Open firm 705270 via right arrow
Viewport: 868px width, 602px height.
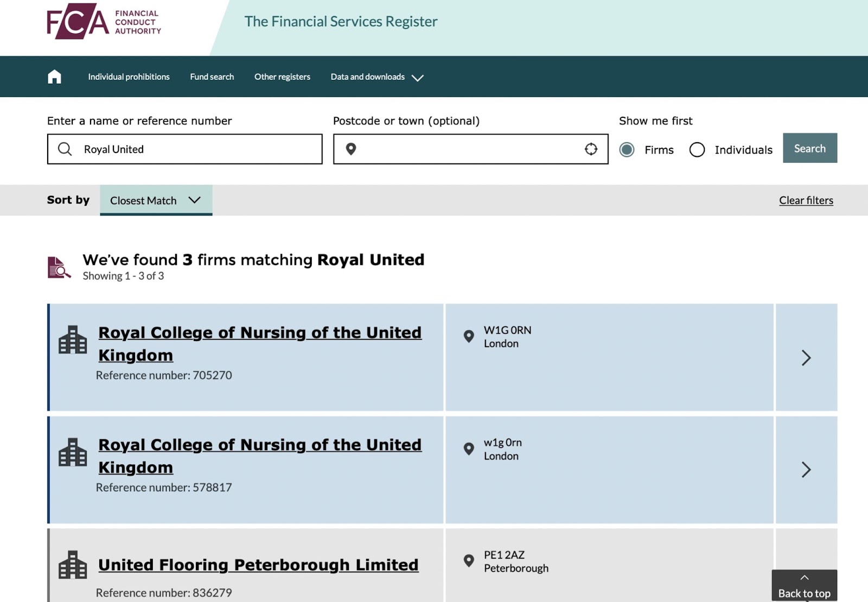click(x=806, y=357)
